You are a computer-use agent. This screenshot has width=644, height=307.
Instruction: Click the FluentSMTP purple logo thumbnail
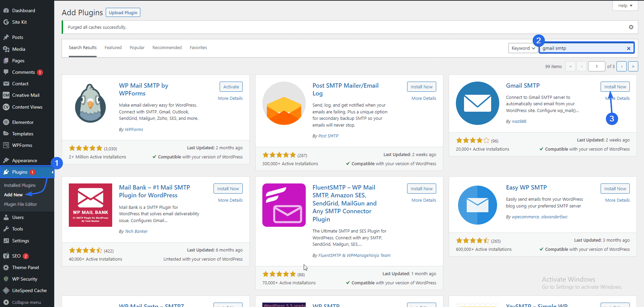click(284, 205)
